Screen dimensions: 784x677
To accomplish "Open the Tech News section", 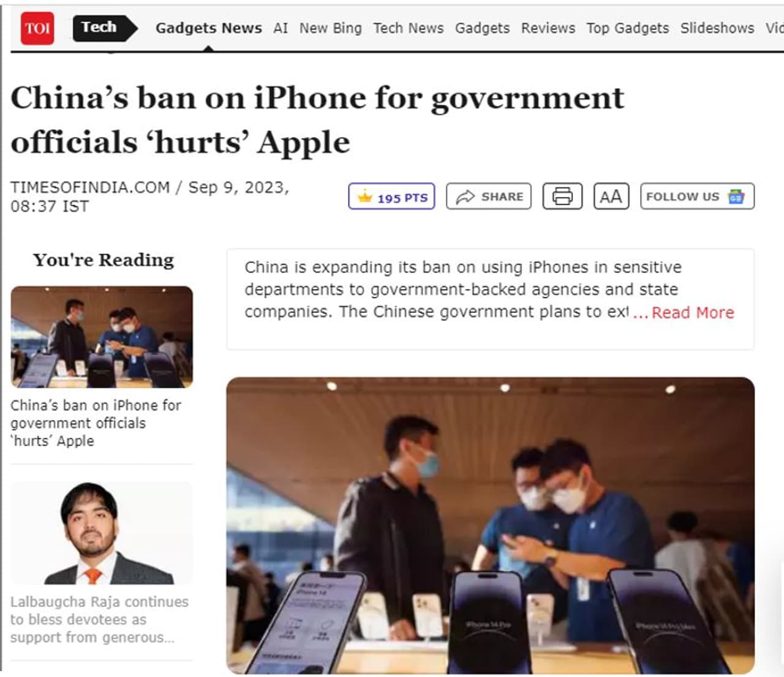I will 409,28.
